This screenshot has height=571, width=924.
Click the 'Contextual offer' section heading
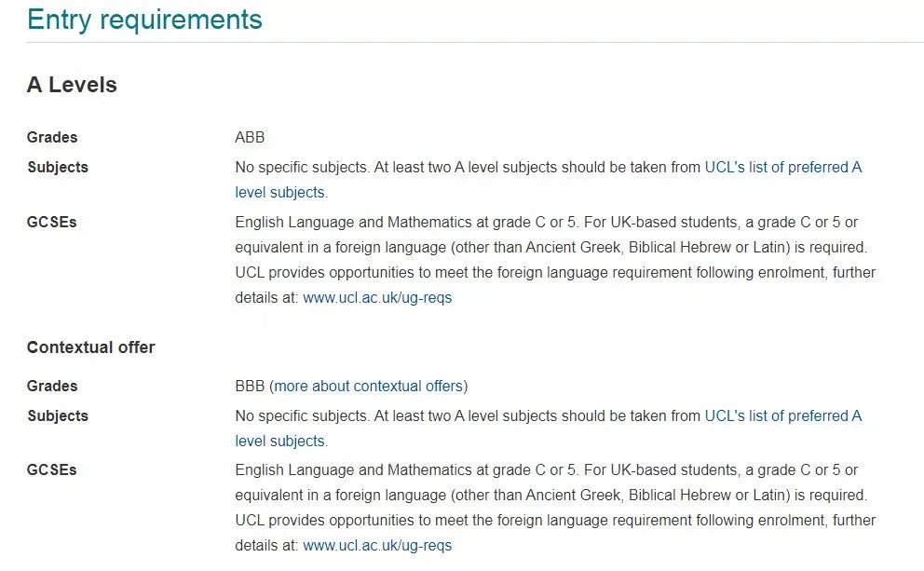click(90, 347)
